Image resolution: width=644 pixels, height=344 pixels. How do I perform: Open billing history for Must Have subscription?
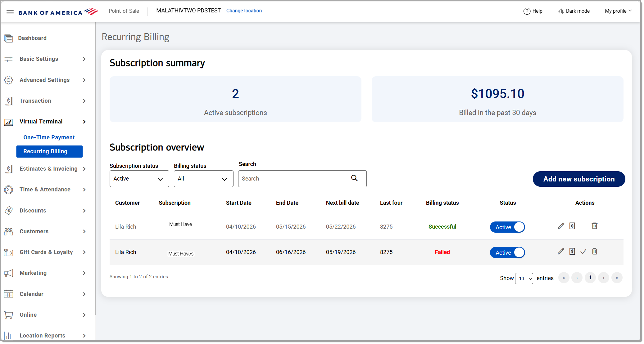point(572,226)
